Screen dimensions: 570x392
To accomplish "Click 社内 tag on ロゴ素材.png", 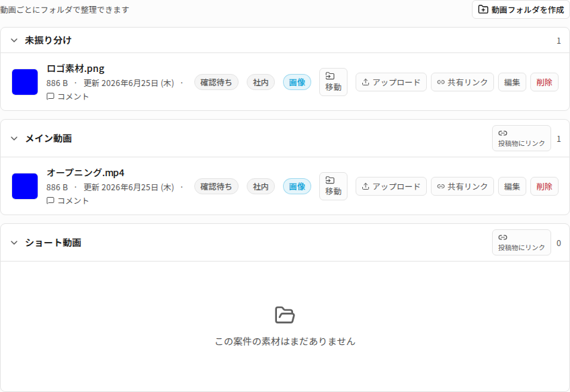I will point(261,83).
